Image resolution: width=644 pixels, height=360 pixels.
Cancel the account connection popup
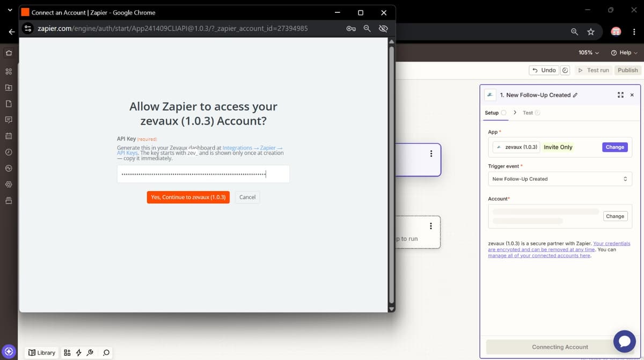point(247,197)
